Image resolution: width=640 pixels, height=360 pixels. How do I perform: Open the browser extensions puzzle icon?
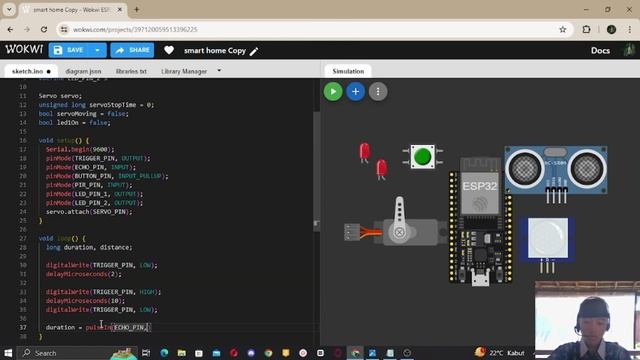coord(586,29)
